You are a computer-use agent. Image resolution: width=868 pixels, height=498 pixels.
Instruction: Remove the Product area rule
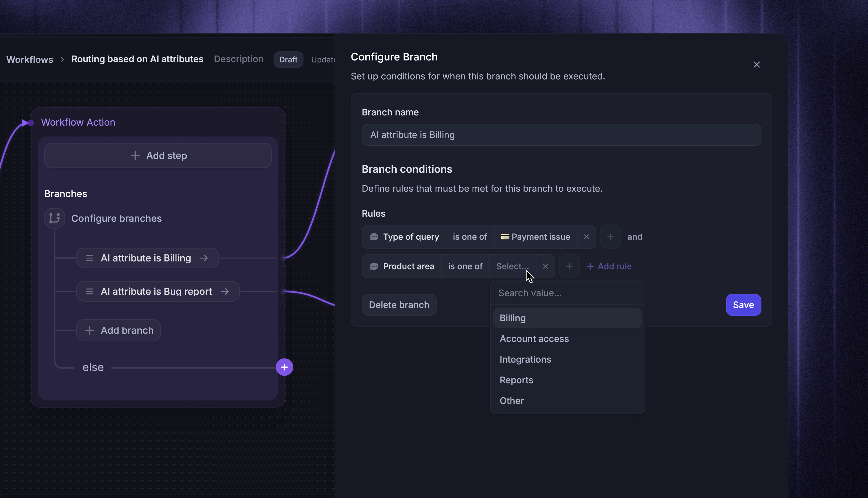tap(546, 266)
